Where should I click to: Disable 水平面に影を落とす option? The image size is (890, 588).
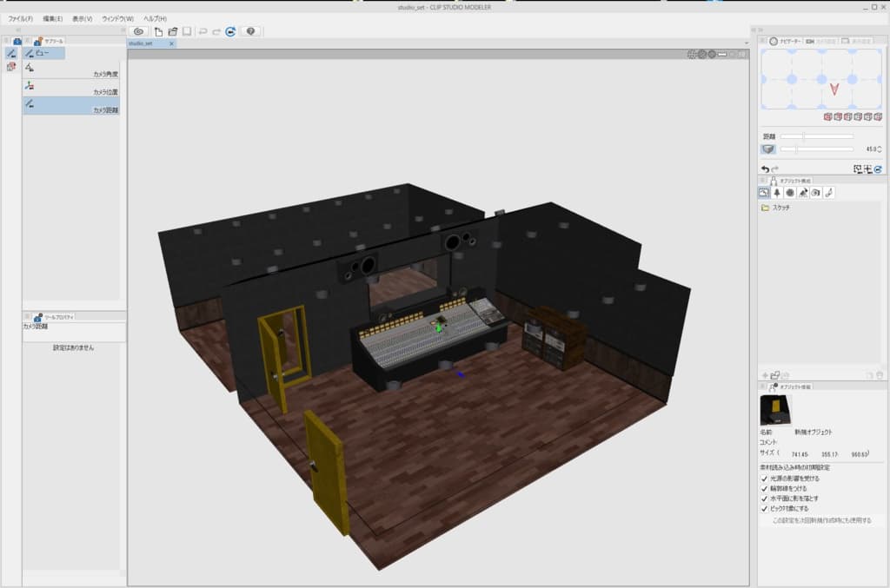click(765, 499)
